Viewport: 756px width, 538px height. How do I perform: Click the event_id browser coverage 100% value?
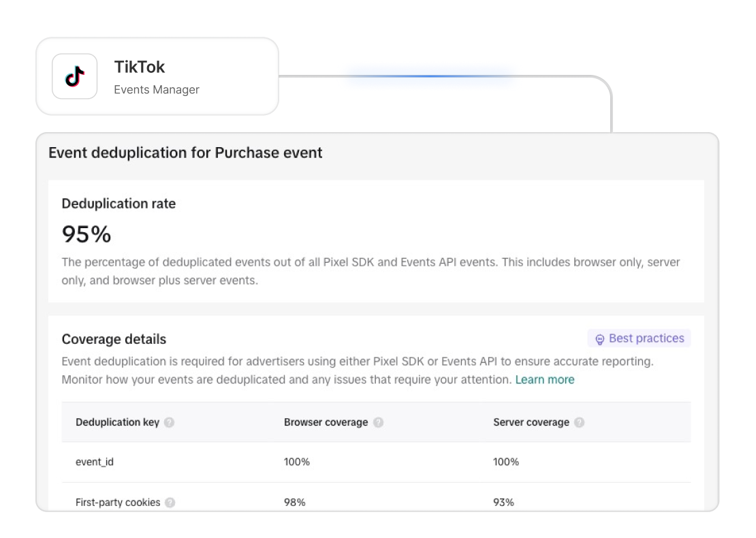[296, 462]
